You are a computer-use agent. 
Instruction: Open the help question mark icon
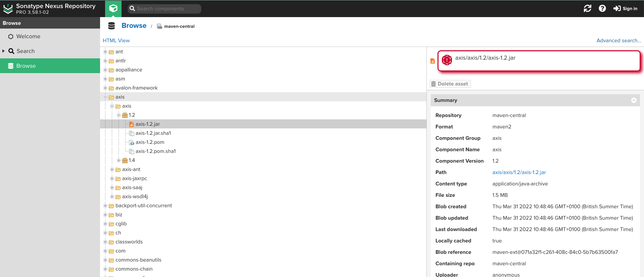(x=602, y=8)
